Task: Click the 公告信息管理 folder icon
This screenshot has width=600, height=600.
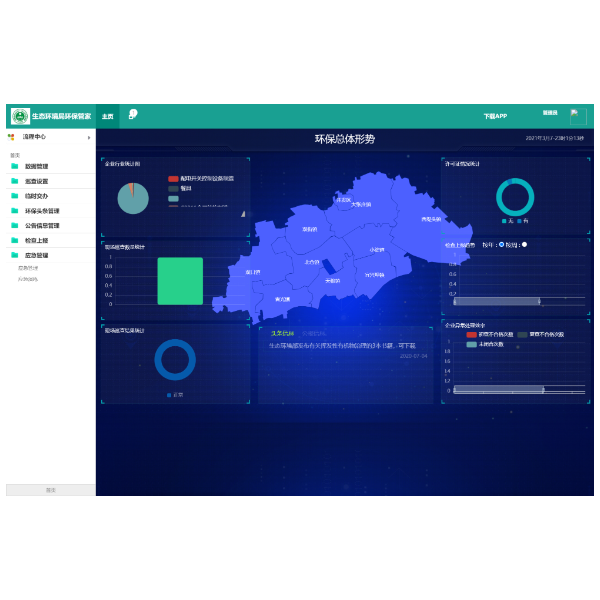Action: click(15, 226)
